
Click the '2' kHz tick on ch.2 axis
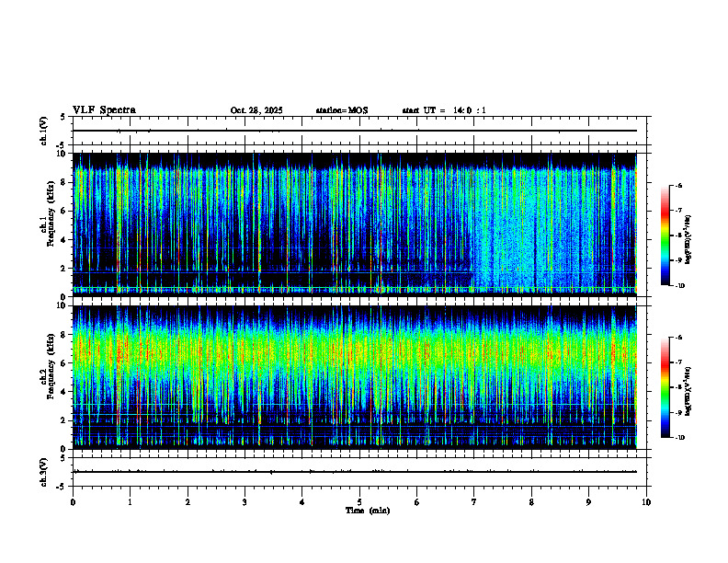64,420
